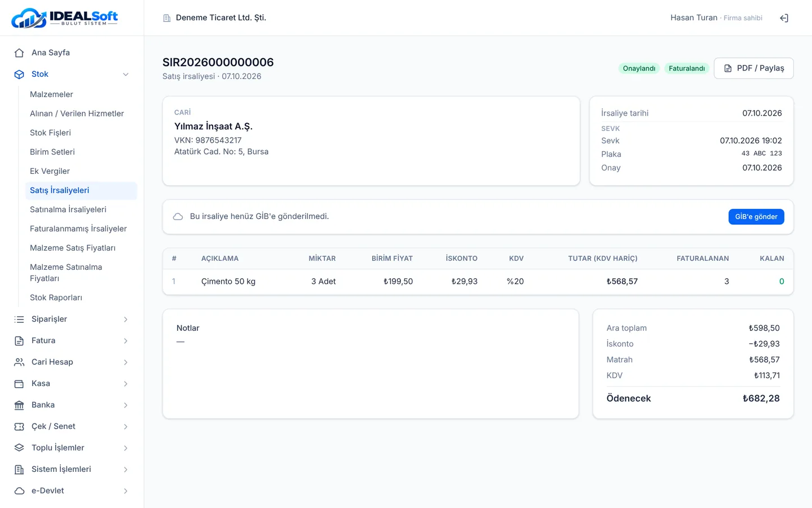
Task: Click the Toplu İşlemler layers icon
Action: 19,448
